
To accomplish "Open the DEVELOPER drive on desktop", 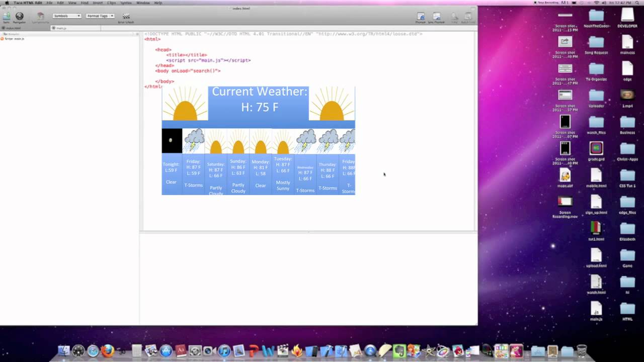I will tap(627, 18).
